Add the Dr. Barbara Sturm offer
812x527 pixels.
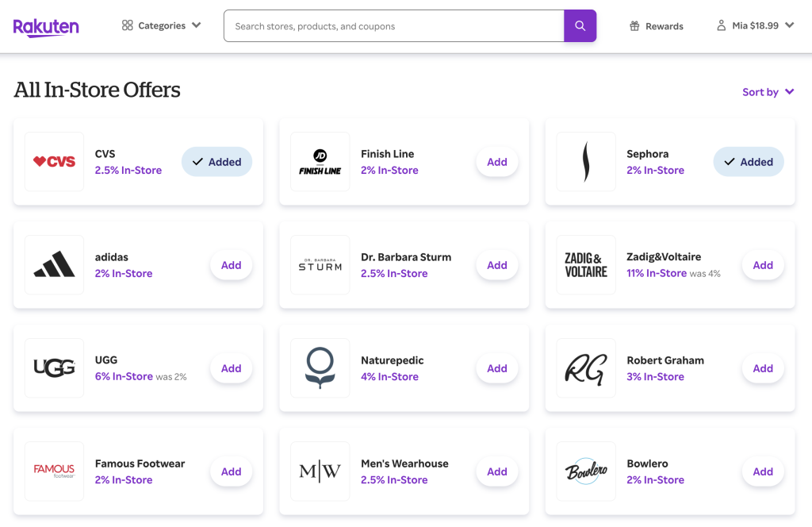pyautogui.click(x=497, y=265)
